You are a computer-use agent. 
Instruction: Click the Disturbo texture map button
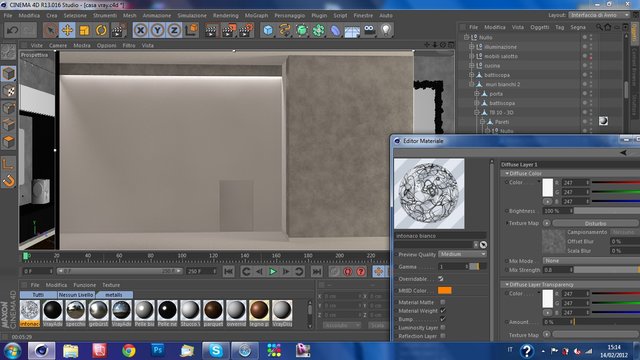pyautogui.click(x=595, y=223)
